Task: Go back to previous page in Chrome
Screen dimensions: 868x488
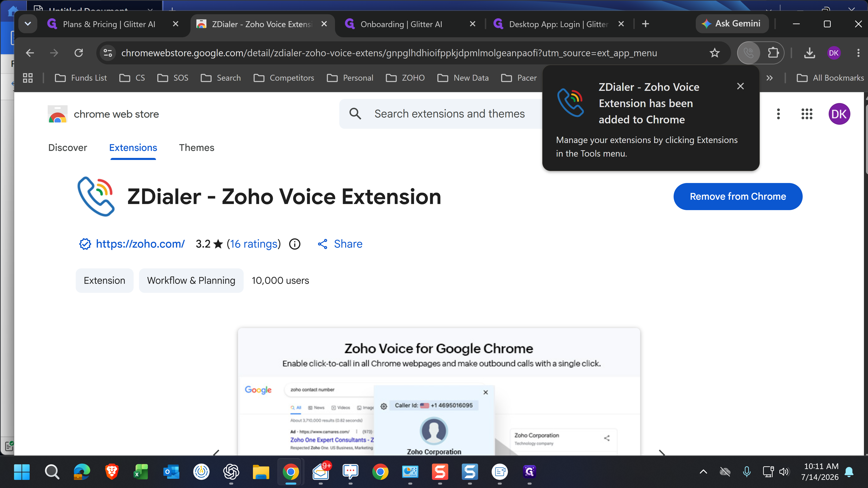Action: [30, 53]
